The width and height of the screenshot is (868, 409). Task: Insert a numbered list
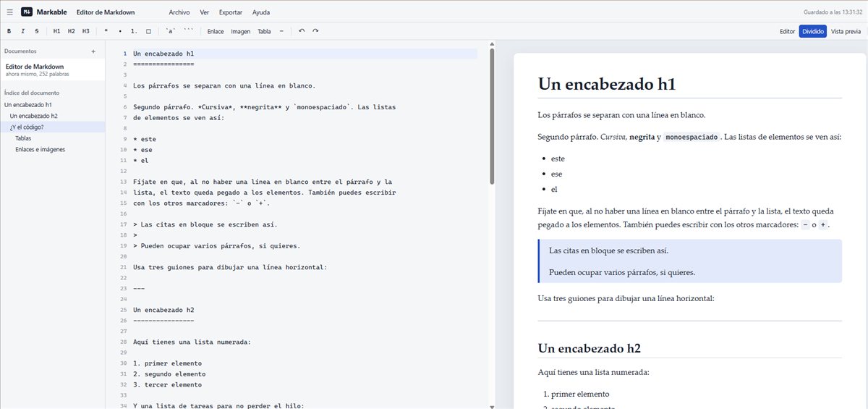tap(134, 31)
